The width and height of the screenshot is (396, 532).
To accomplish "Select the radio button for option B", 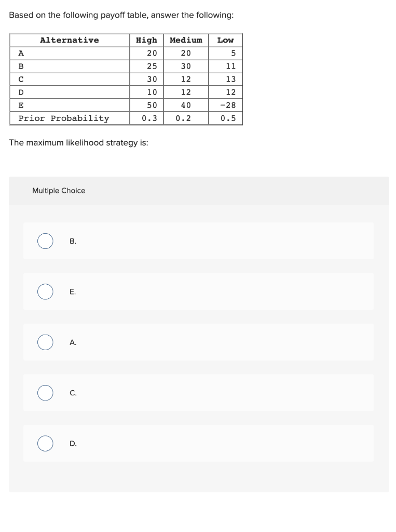I will tap(45, 241).
